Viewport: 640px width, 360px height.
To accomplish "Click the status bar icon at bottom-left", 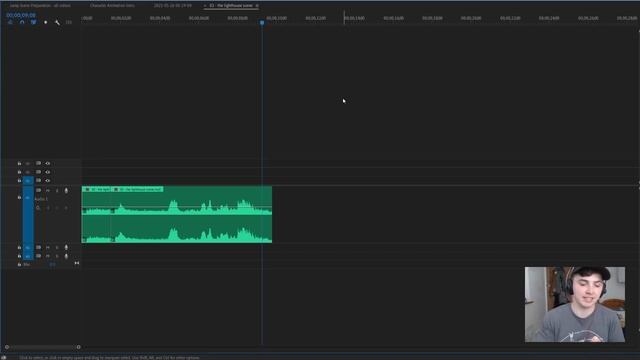I will (4, 358).
